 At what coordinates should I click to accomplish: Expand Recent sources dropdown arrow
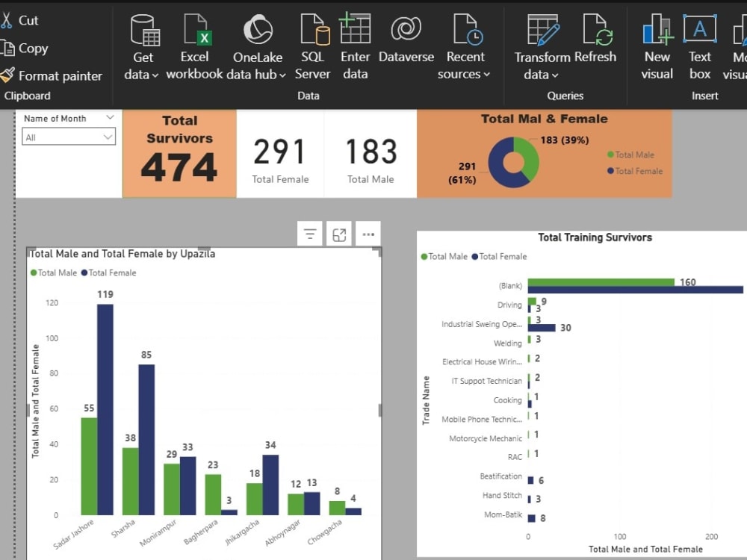coord(486,75)
